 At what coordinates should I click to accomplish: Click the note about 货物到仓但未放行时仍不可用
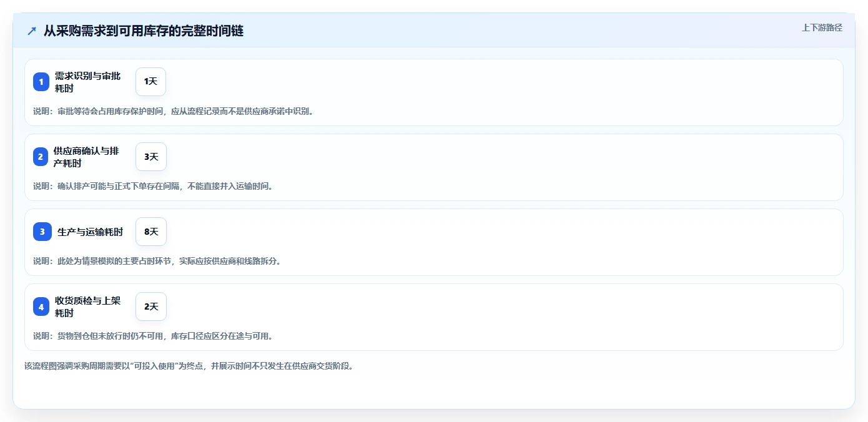(x=153, y=336)
